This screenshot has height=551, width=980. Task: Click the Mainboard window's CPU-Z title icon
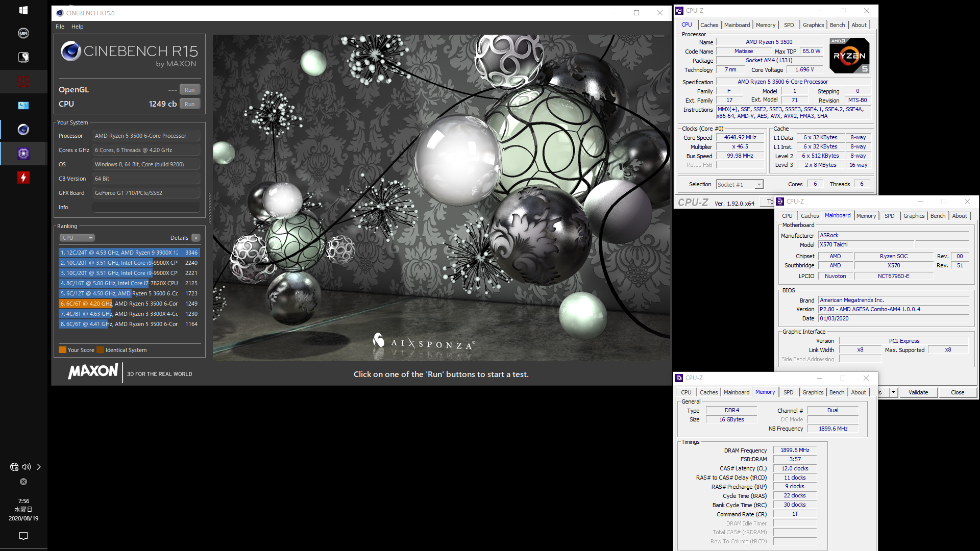pos(780,202)
